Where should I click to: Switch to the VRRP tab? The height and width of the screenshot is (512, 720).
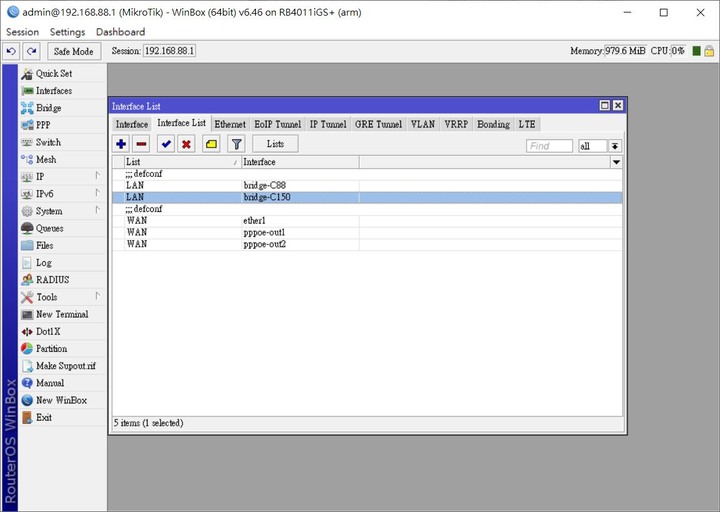[456, 124]
